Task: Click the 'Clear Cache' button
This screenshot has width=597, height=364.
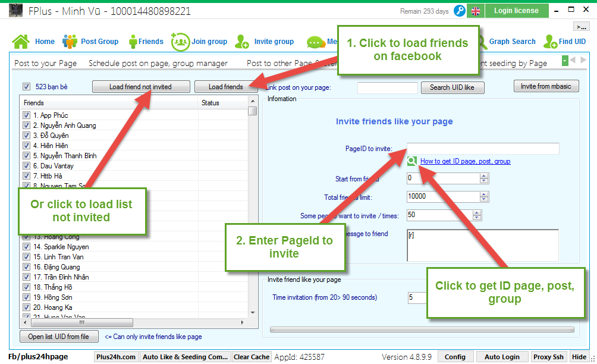Action: [252, 357]
